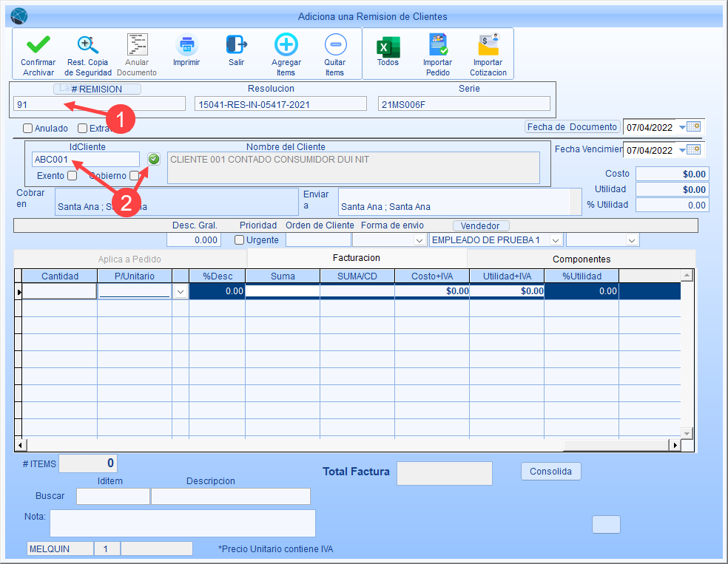Expand the Fecha de Documento date dropdown
Image resolution: width=728 pixels, height=564 pixels.
pos(682,127)
